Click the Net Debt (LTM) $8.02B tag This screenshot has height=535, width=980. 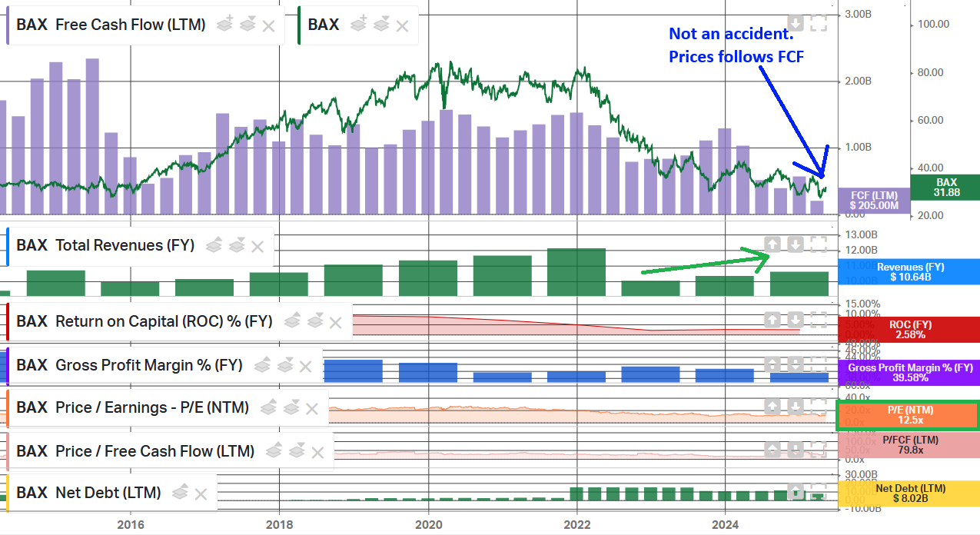[909, 493]
